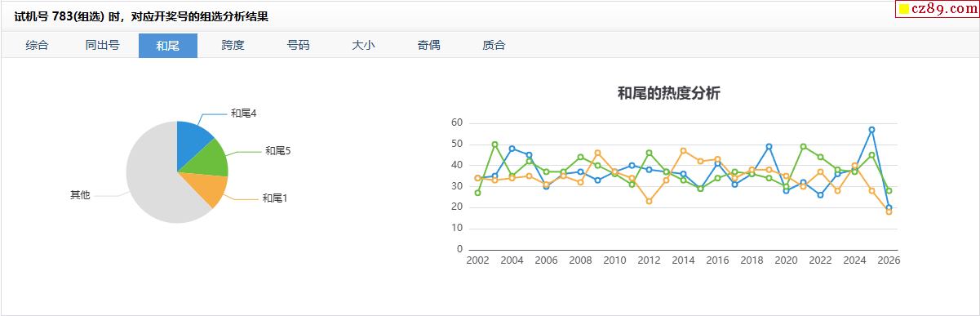Click the 和尾4 pie label

click(244, 113)
